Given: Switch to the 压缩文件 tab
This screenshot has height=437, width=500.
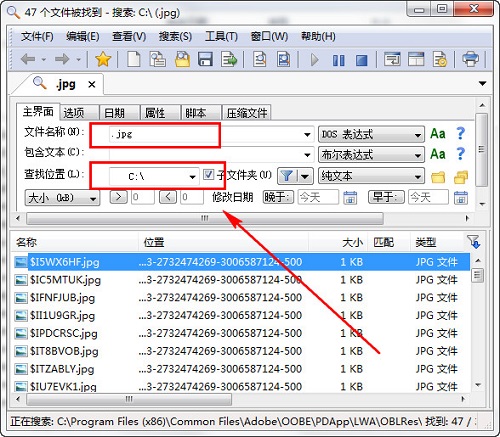Looking at the screenshot, I should [x=247, y=113].
